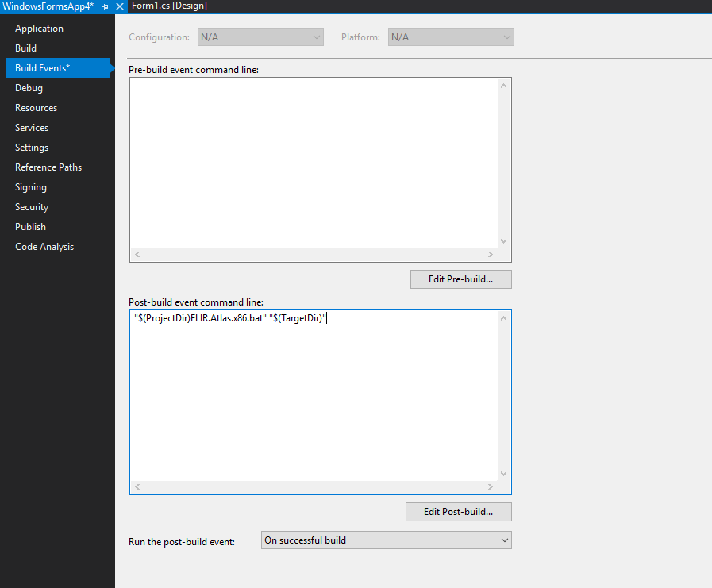Open the Signing page
The width and height of the screenshot is (712, 588).
(x=31, y=187)
